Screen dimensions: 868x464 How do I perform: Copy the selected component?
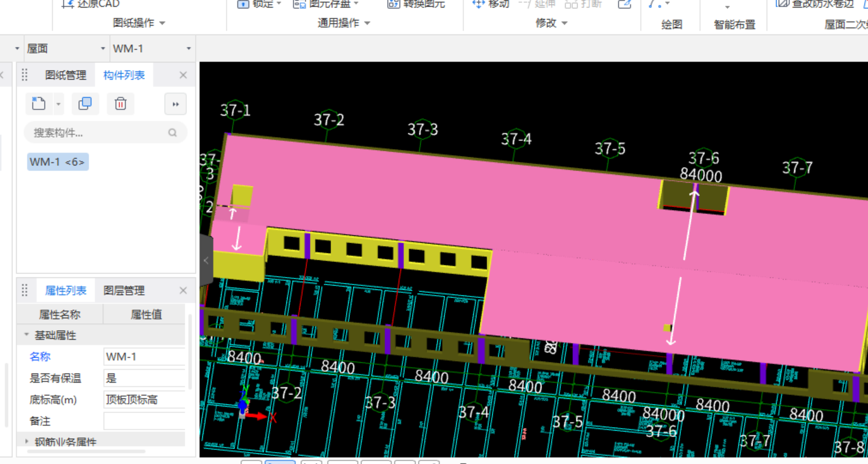[x=85, y=104]
